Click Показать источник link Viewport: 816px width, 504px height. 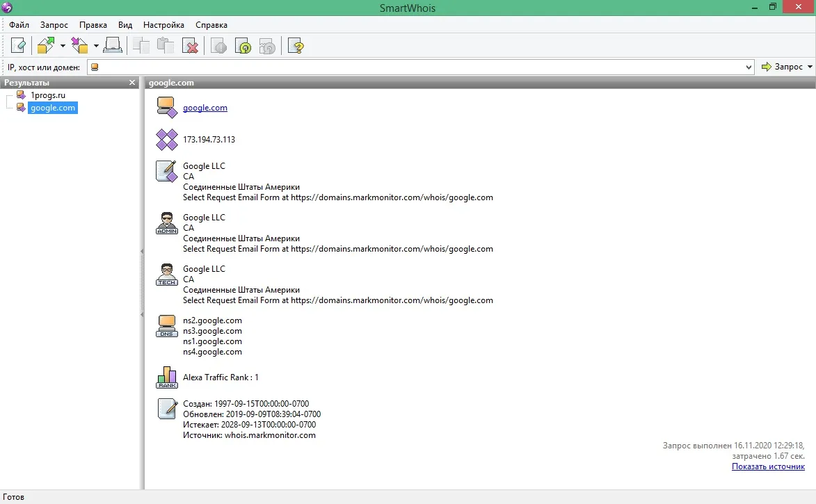coord(768,466)
